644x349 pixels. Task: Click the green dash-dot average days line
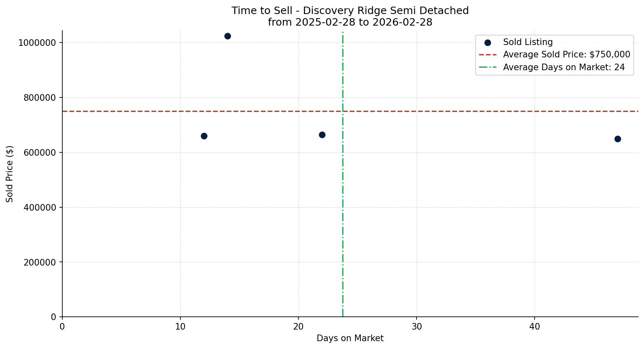pos(342,207)
